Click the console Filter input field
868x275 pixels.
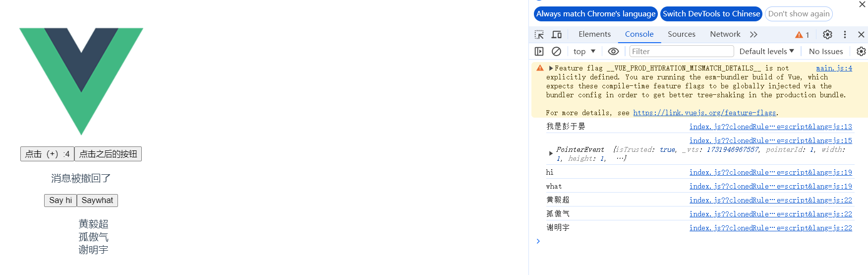682,51
